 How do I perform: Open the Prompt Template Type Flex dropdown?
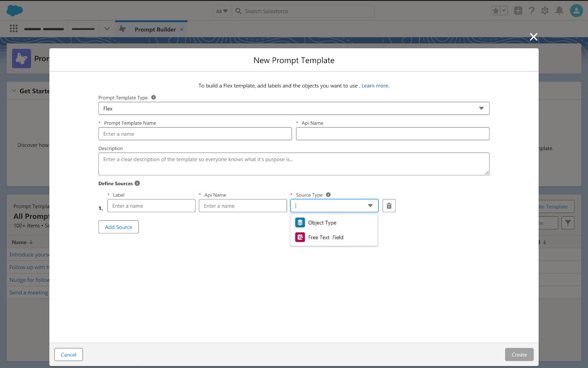pos(294,108)
